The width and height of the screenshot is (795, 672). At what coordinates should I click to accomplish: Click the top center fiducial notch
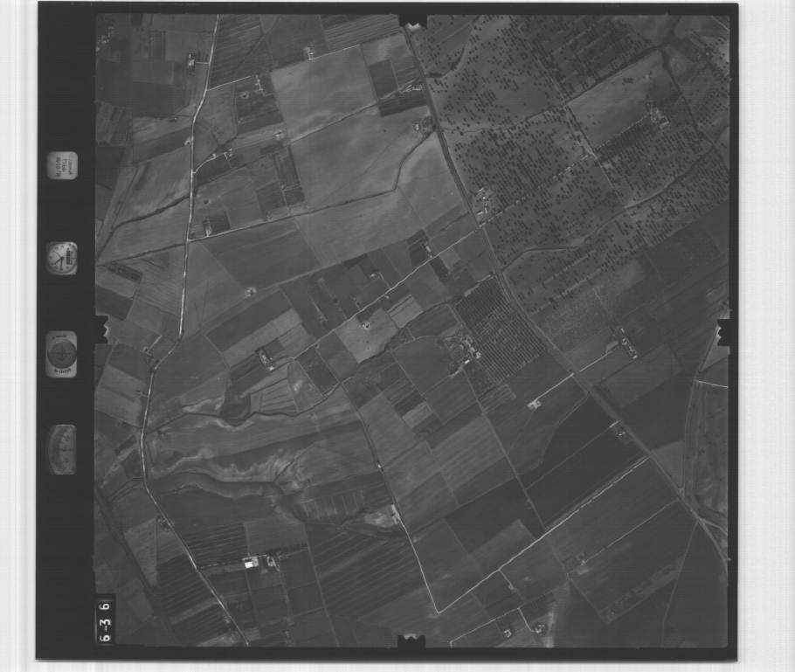[x=412, y=19]
